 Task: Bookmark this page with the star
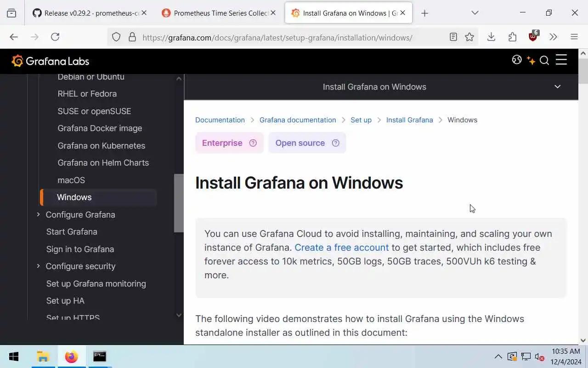(x=469, y=37)
